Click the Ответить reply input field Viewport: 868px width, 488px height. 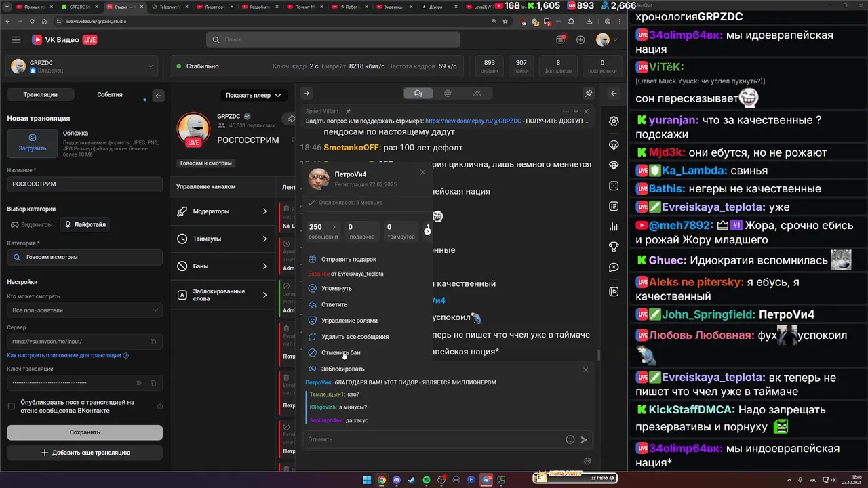(434, 439)
